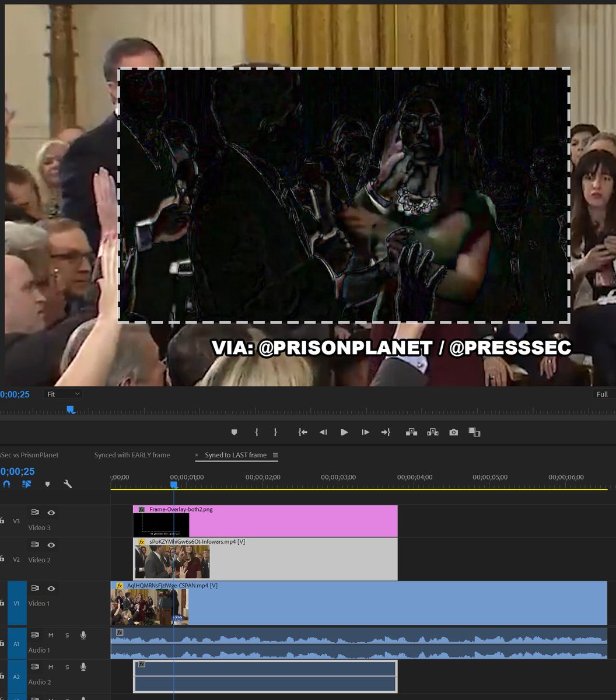Select the CSPAN.mp4 video clip

[x=359, y=603]
